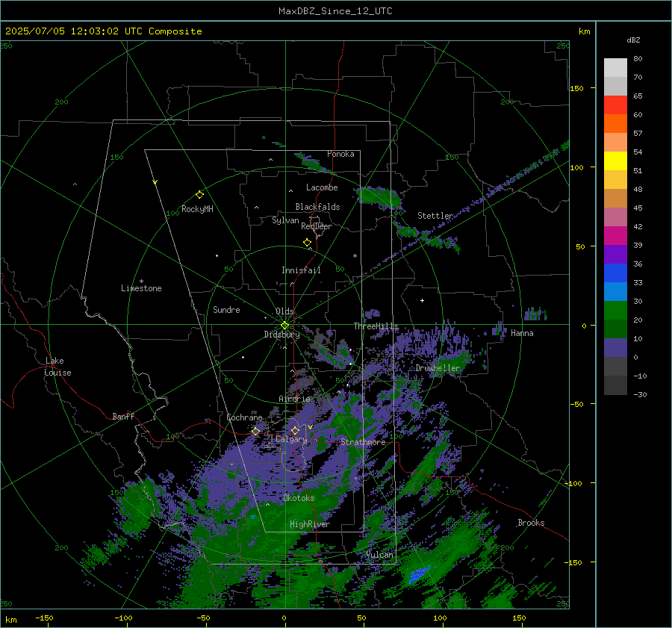
Task: Pick the blue 33-36 dBZ legend swatch
Action: tap(615, 273)
